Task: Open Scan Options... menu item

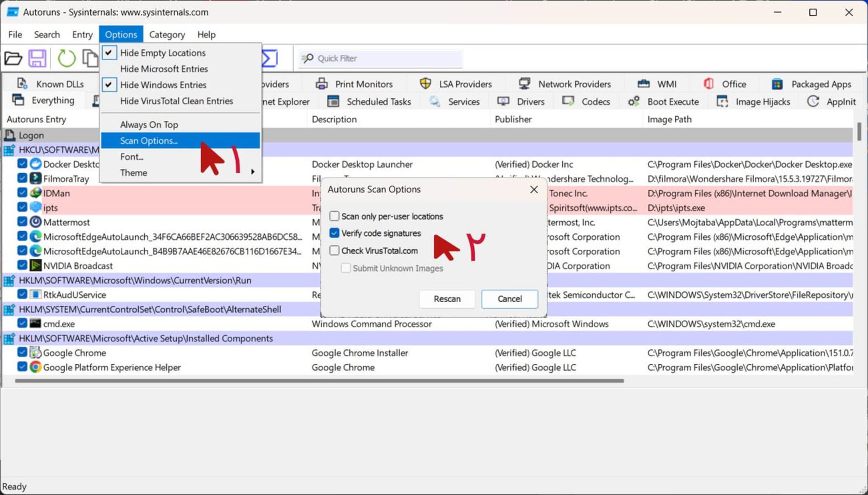Action: coord(180,141)
